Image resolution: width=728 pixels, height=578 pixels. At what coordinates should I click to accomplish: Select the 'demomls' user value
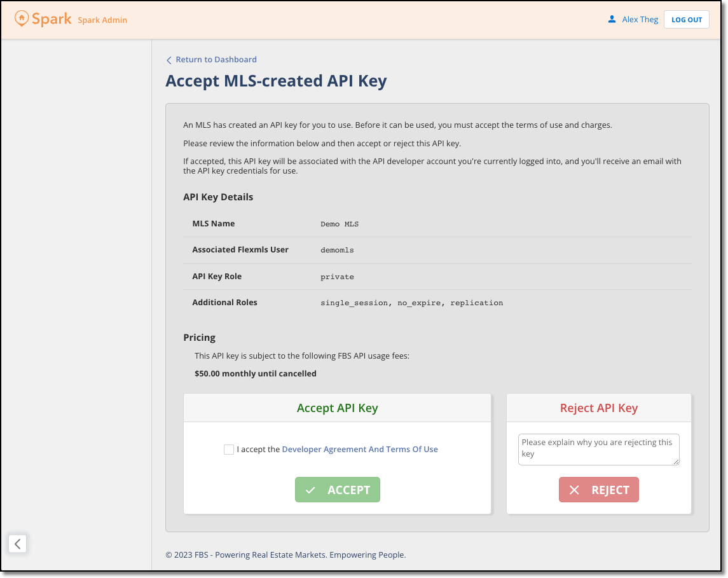point(337,251)
